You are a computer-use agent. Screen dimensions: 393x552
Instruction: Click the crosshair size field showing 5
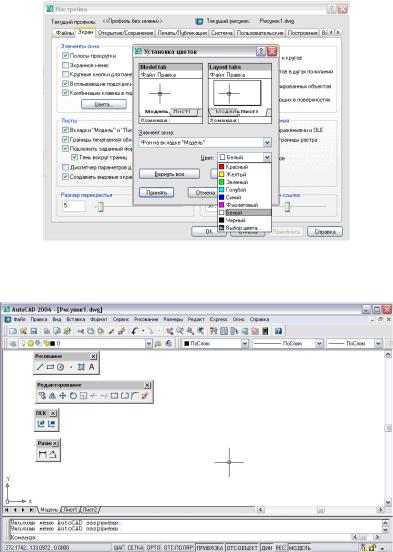74,206
